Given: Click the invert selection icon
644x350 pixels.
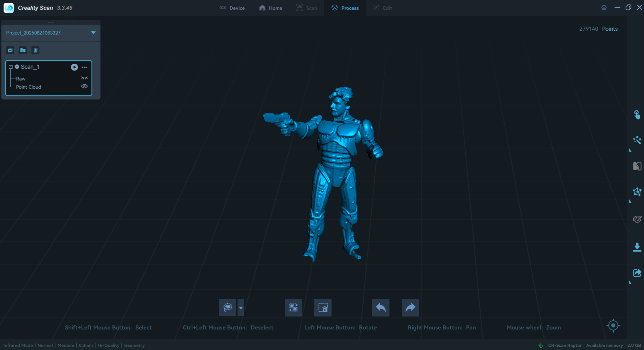Looking at the screenshot, I should click(x=293, y=307).
